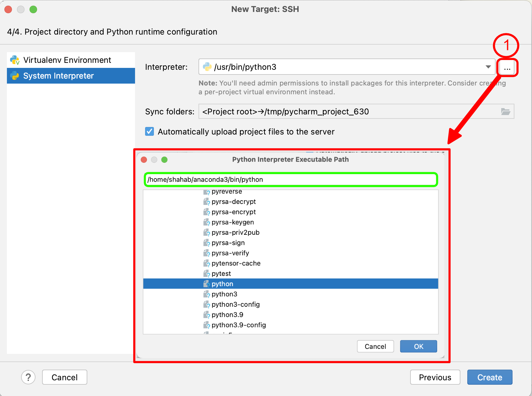Click the pytest file icon
Image resolution: width=532 pixels, height=396 pixels.
[206, 274]
